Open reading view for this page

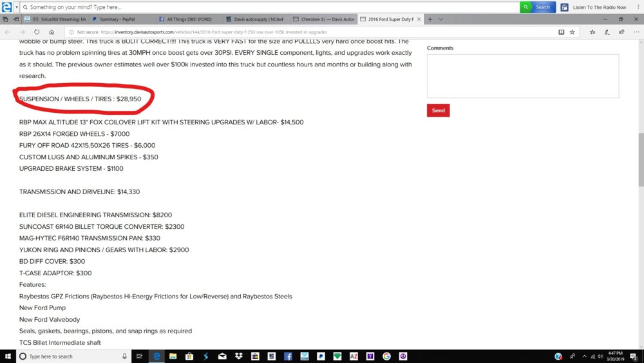(x=561, y=32)
